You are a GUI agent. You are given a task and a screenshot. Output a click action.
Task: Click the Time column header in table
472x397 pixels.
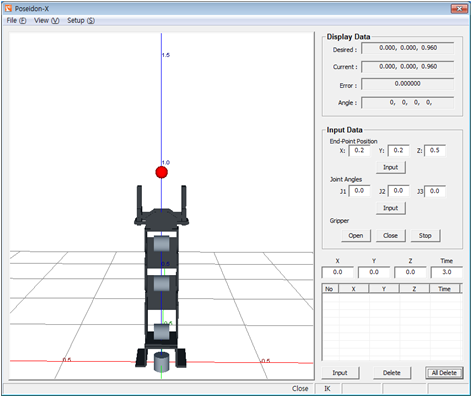coord(445,289)
